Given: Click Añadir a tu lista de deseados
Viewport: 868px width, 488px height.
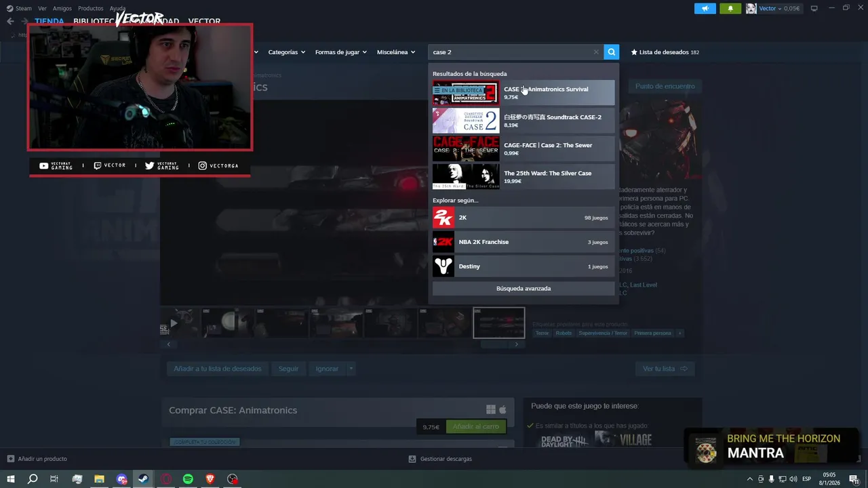Looking at the screenshot, I should coord(218,369).
